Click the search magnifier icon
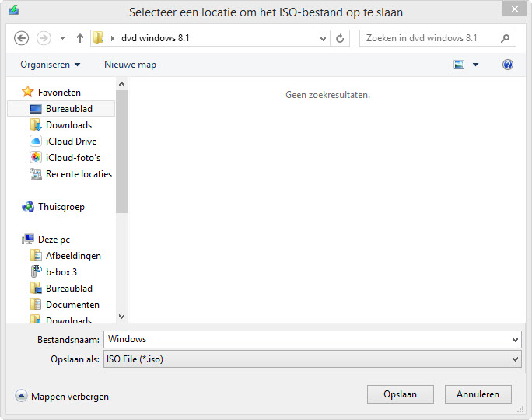 tap(505, 38)
